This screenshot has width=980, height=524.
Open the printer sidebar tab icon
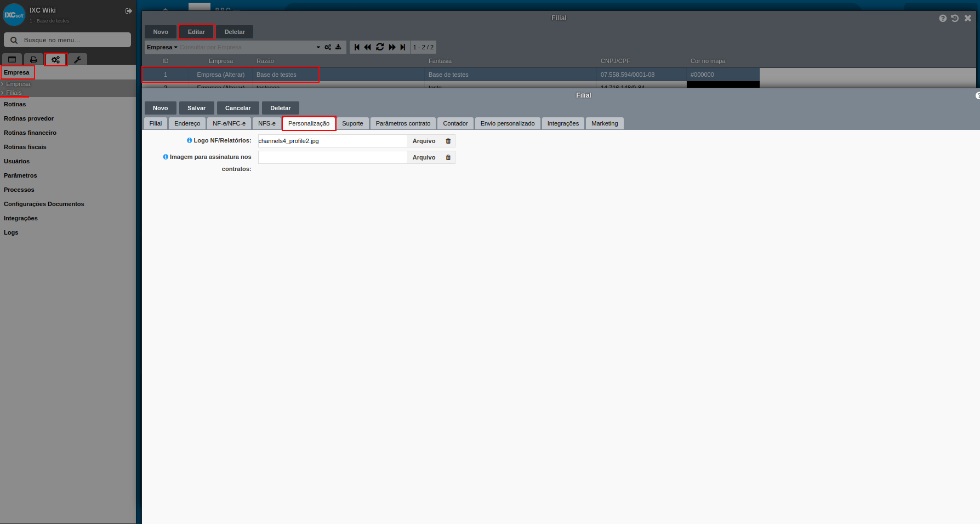click(x=33, y=59)
